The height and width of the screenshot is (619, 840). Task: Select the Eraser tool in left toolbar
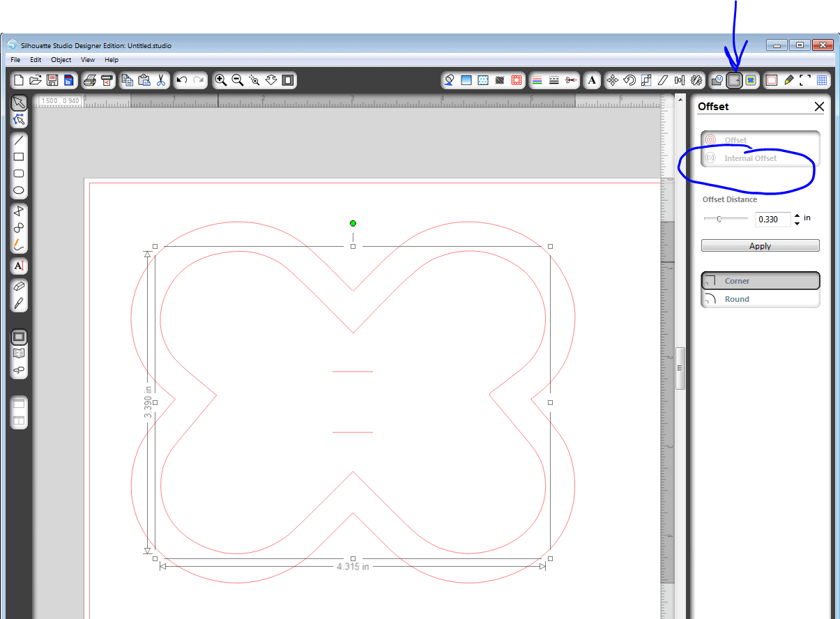click(x=19, y=286)
